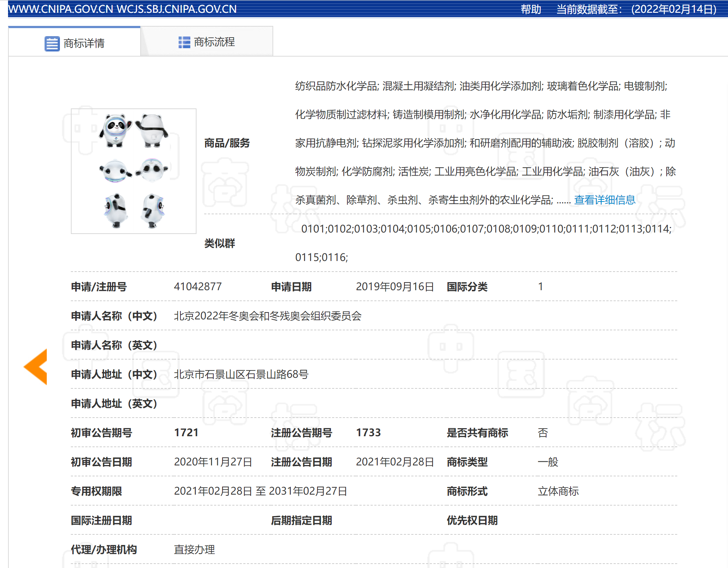Click the 国际分类 label

point(467,287)
